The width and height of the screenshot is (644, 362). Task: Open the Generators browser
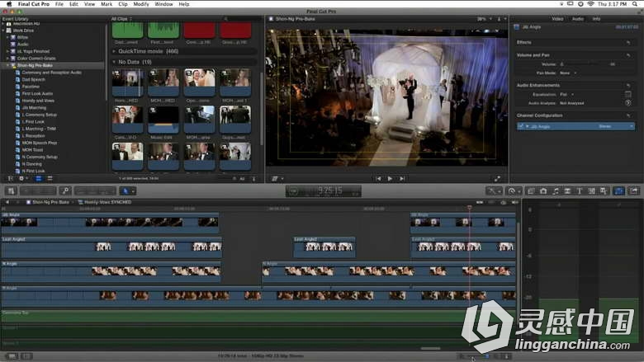591,191
